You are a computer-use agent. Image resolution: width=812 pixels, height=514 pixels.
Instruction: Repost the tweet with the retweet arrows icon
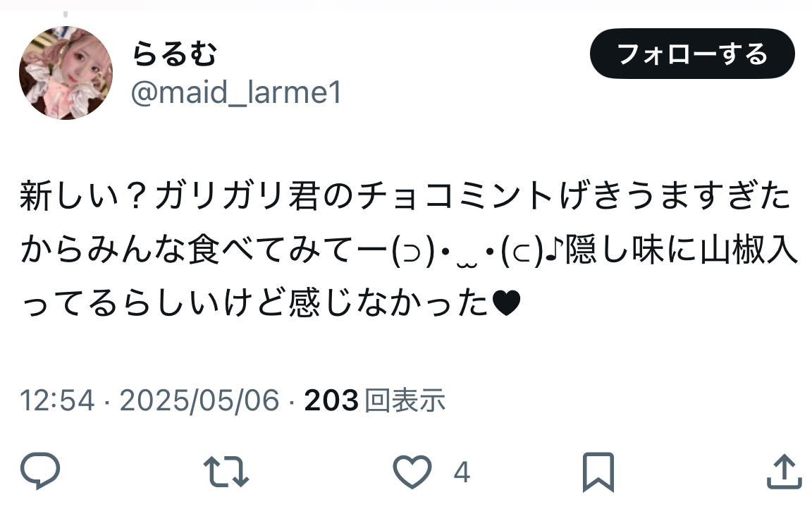(226, 472)
